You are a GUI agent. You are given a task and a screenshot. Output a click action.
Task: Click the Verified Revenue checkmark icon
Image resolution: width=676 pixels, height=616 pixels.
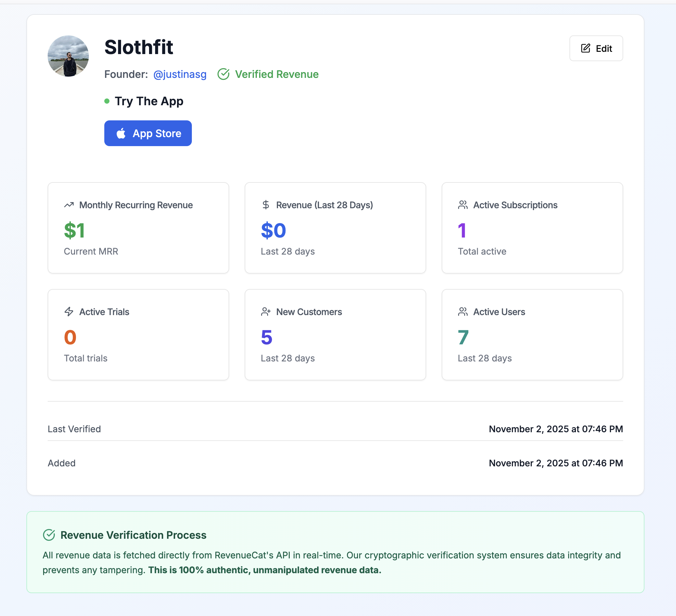click(x=224, y=74)
